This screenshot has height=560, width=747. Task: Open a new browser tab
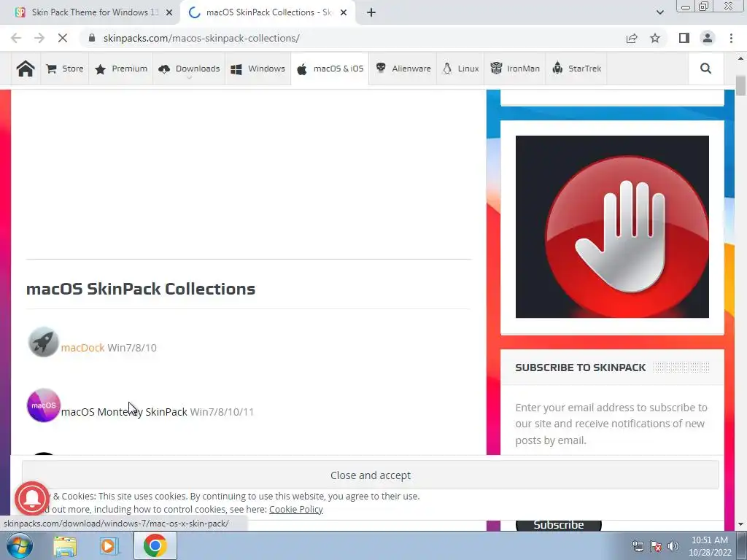pyautogui.click(x=371, y=12)
